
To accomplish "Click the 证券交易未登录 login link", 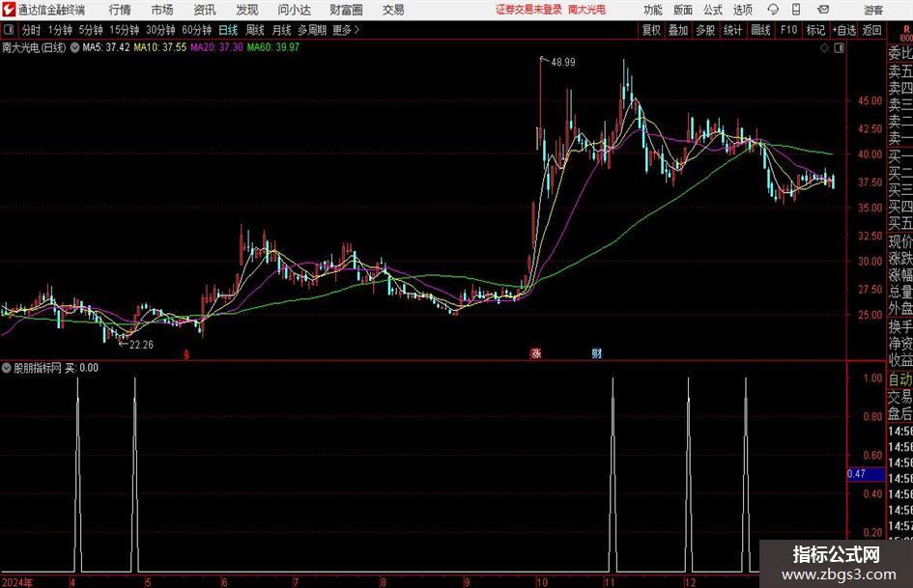I will [x=528, y=10].
